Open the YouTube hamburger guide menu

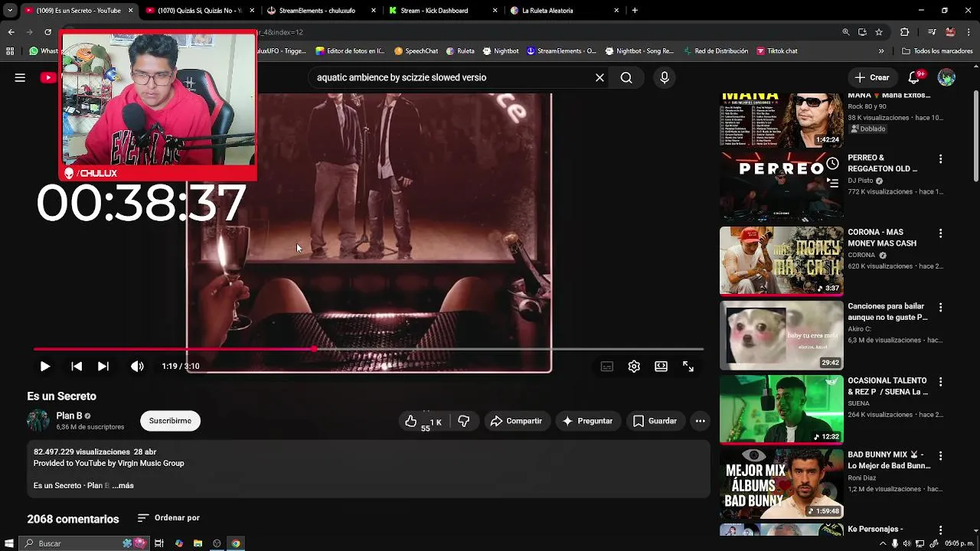(20, 77)
